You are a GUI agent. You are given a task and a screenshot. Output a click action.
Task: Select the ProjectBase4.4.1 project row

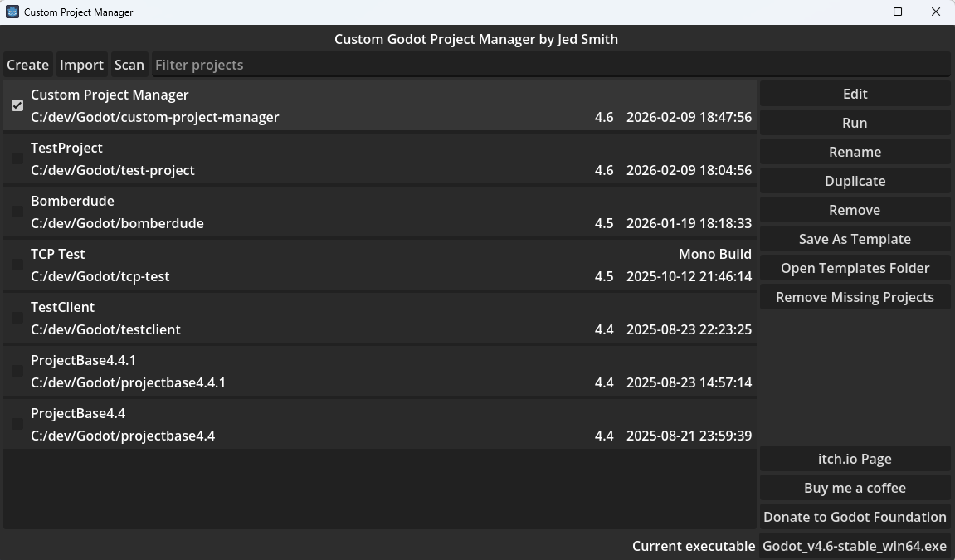pos(332,371)
